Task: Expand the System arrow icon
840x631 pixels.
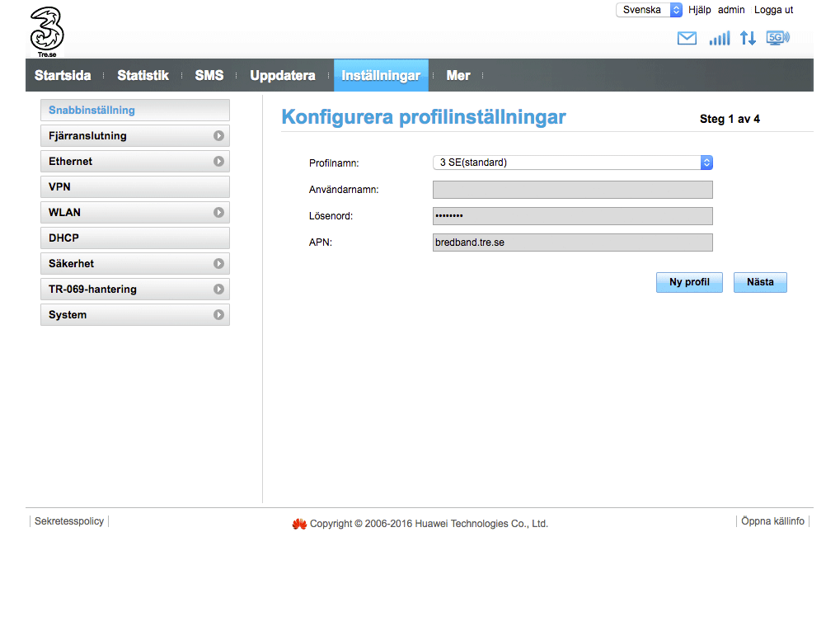Action: (218, 315)
